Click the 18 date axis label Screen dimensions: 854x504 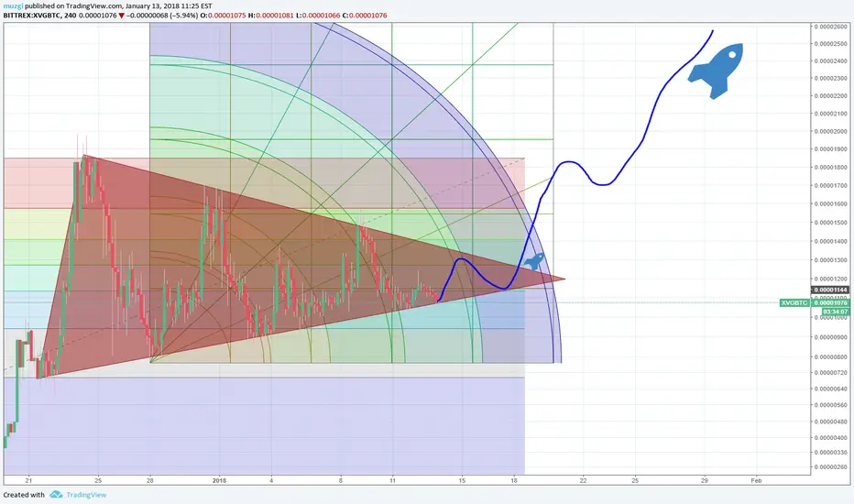514,480
